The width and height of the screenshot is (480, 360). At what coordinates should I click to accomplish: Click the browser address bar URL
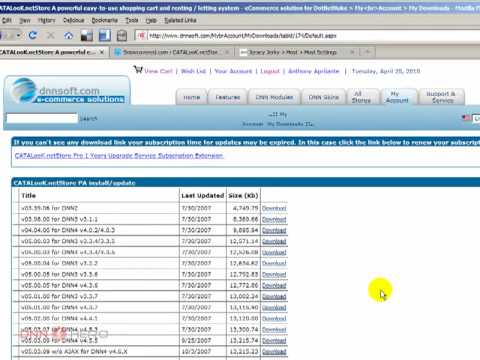point(243,36)
